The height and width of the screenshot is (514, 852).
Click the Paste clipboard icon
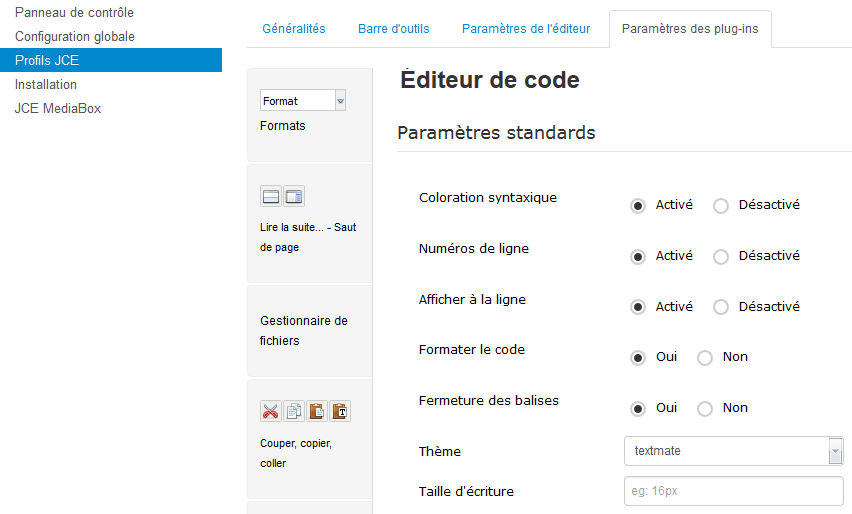317,411
